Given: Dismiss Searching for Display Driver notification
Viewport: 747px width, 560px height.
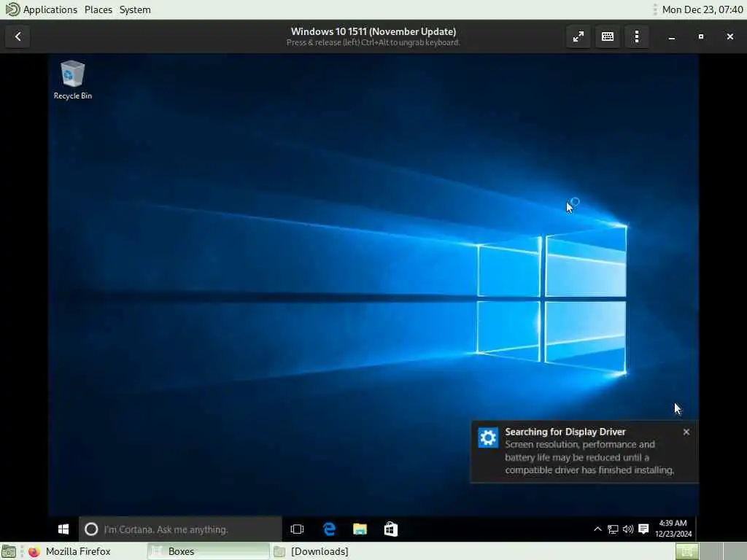Looking at the screenshot, I should pos(686,432).
